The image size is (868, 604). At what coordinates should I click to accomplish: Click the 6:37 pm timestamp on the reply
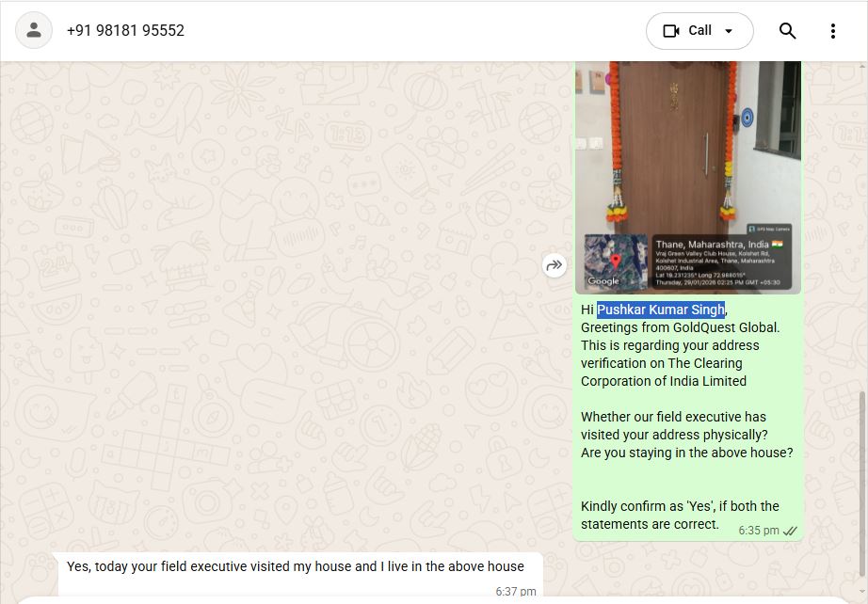pyautogui.click(x=515, y=592)
